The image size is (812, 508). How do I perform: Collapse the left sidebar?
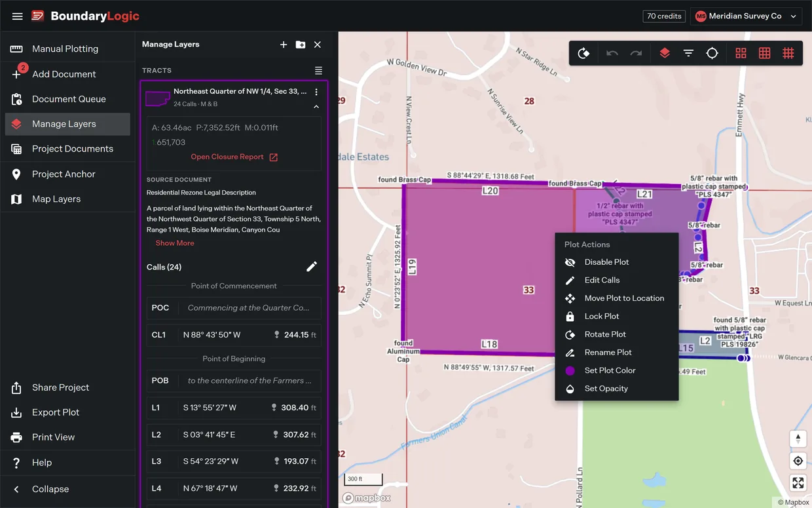point(67,489)
